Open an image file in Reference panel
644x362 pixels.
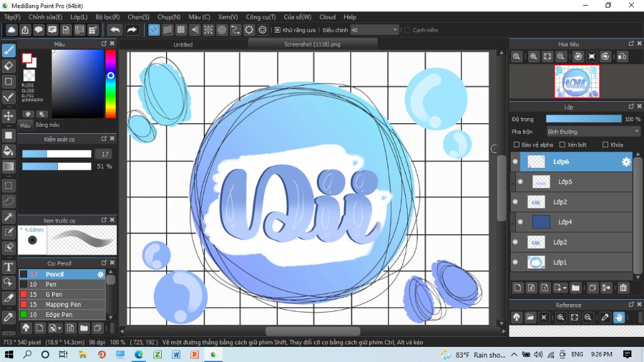tap(530, 317)
